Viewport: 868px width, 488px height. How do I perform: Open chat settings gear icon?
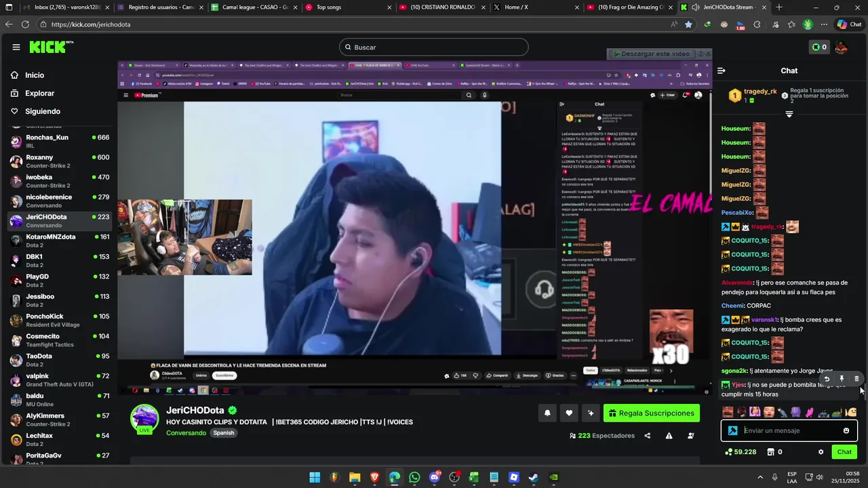pyautogui.click(x=821, y=452)
